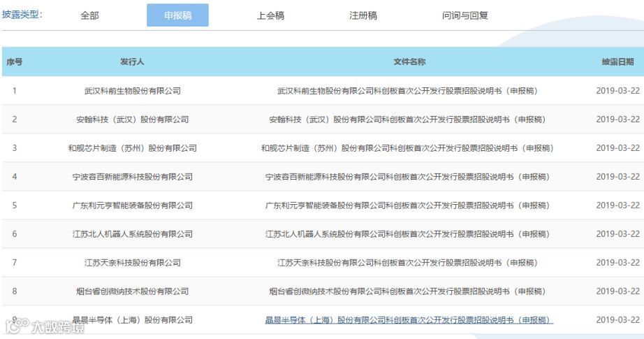This screenshot has height=339, width=644.
Task: Click issuer 宁波容百新能源科技股份有限公司
Action: pyautogui.click(x=132, y=177)
